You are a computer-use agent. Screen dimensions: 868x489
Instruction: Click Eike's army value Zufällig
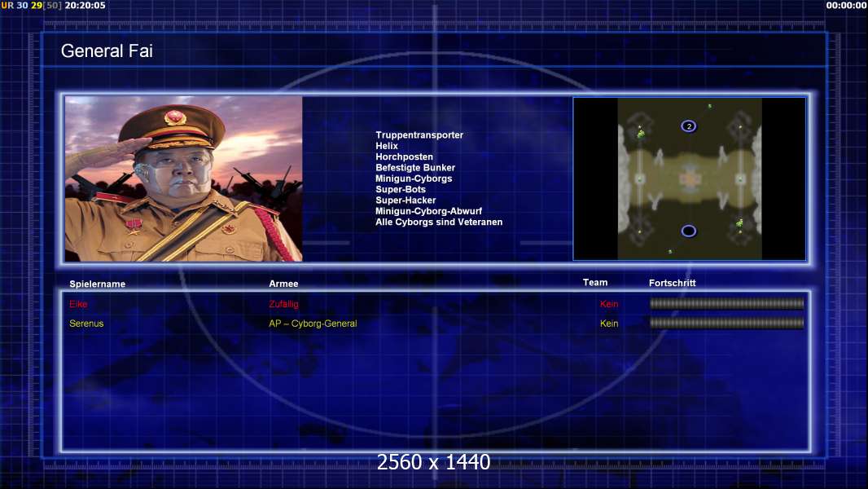click(x=283, y=304)
